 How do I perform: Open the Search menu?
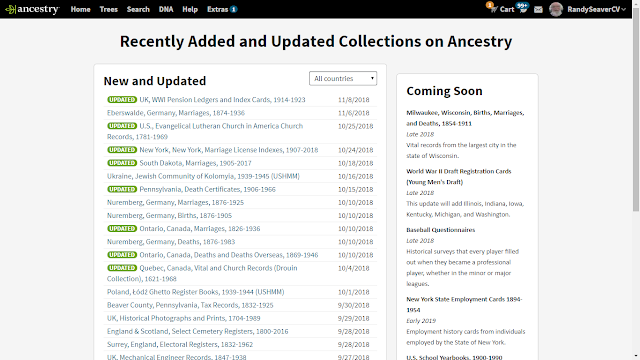point(138,9)
